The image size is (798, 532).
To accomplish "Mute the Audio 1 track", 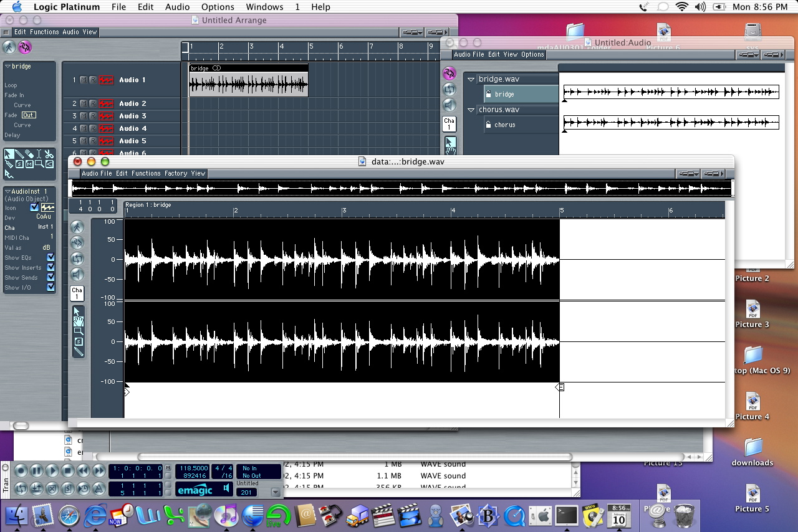I will (84, 80).
